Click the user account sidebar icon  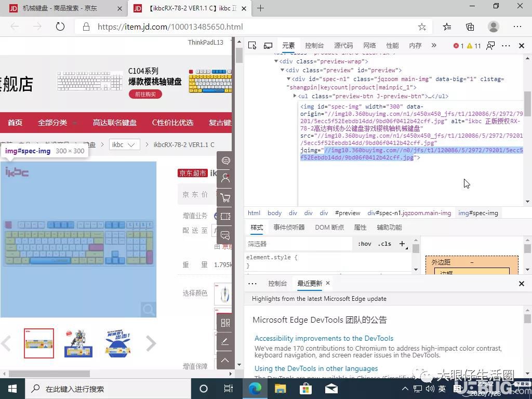[225, 178]
